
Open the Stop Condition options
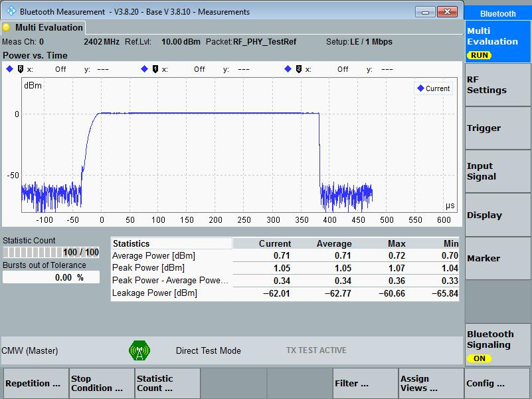102,384
